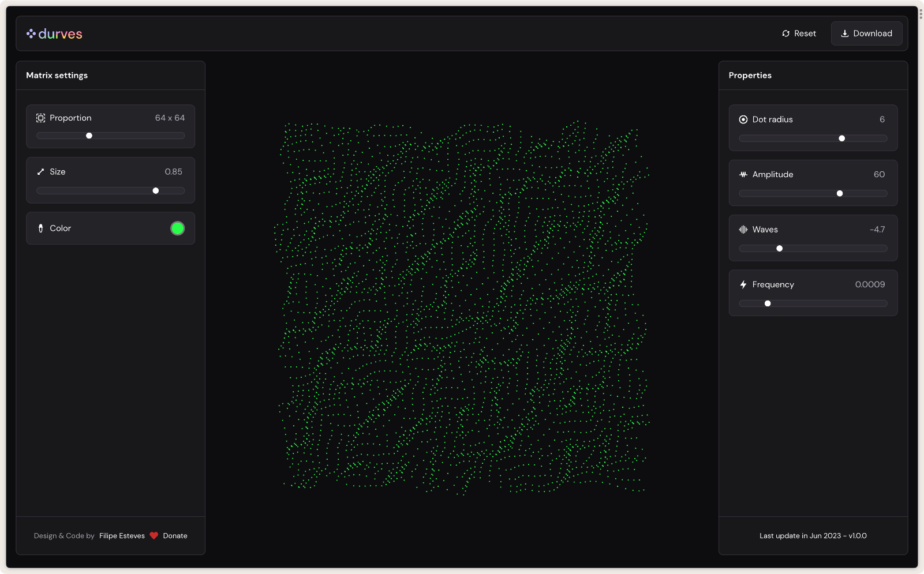Click the Color dropper icon

pyautogui.click(x=40, y=228)
